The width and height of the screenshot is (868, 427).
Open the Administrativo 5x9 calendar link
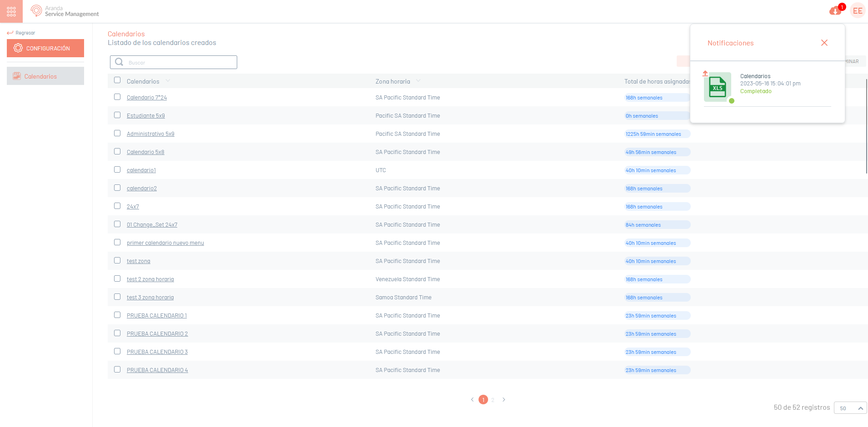coord(150,134)
